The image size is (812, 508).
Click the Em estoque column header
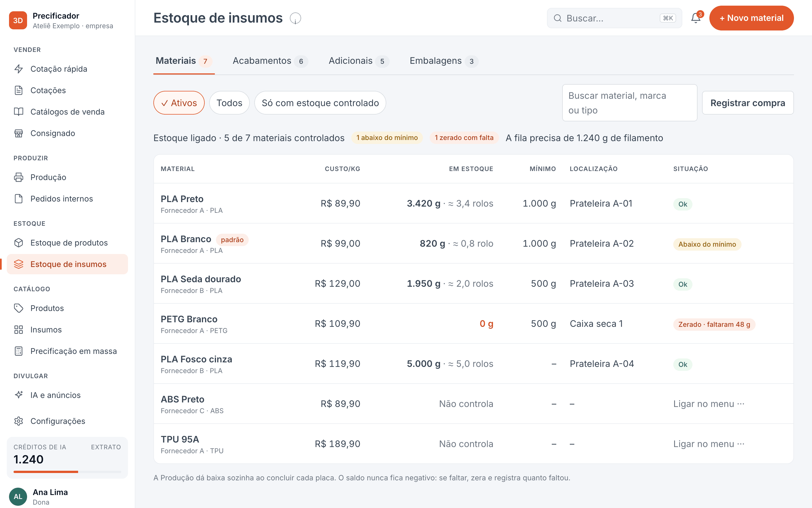pos(471,169)
